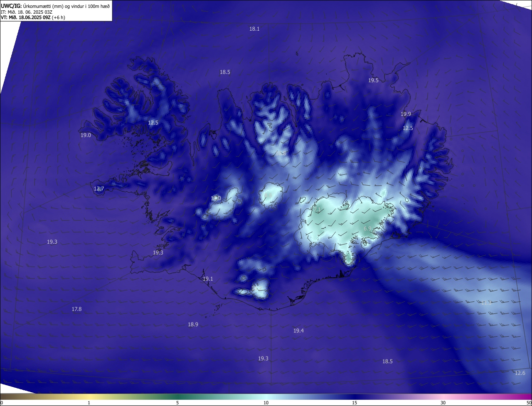Click the 19.5 value label
532x406 pixels.
(373, 81)
